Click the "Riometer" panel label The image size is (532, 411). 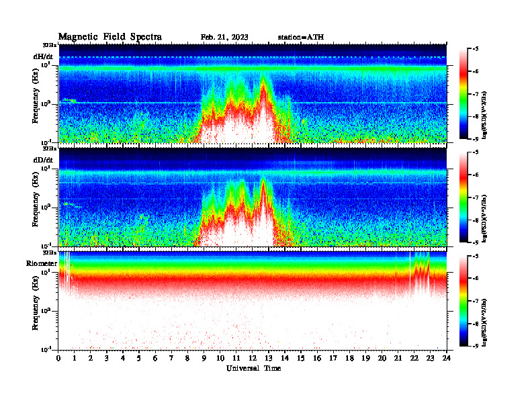click(42, 263)
